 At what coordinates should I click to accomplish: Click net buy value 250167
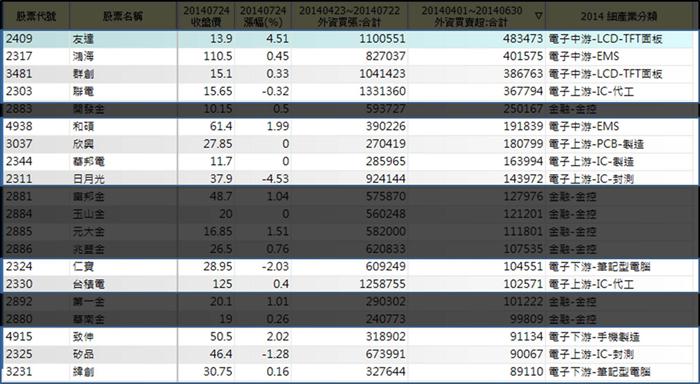[x=523, y=109]
